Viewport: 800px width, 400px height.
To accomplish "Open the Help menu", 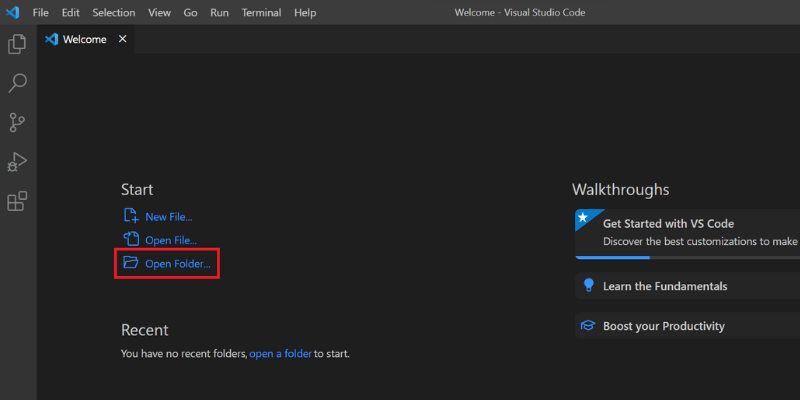I will point(305,13).
